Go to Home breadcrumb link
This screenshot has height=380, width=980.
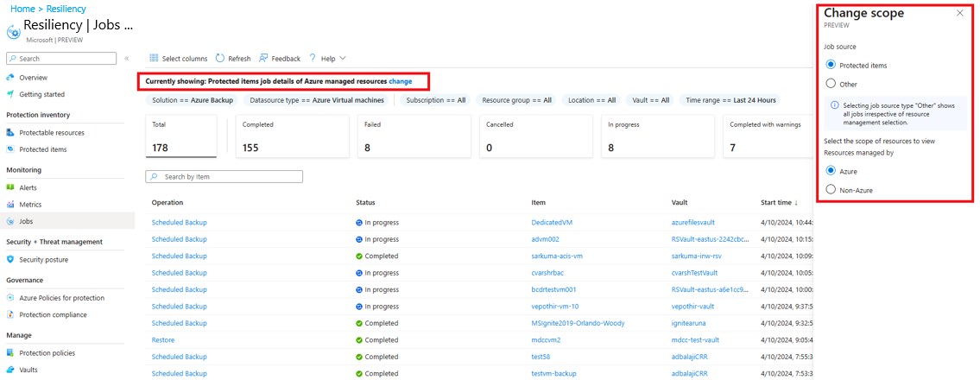pyautogui.click(x=22, y=9)
